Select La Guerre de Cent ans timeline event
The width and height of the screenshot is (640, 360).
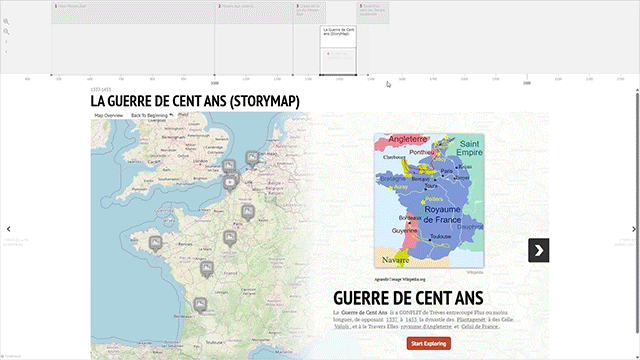338,36
